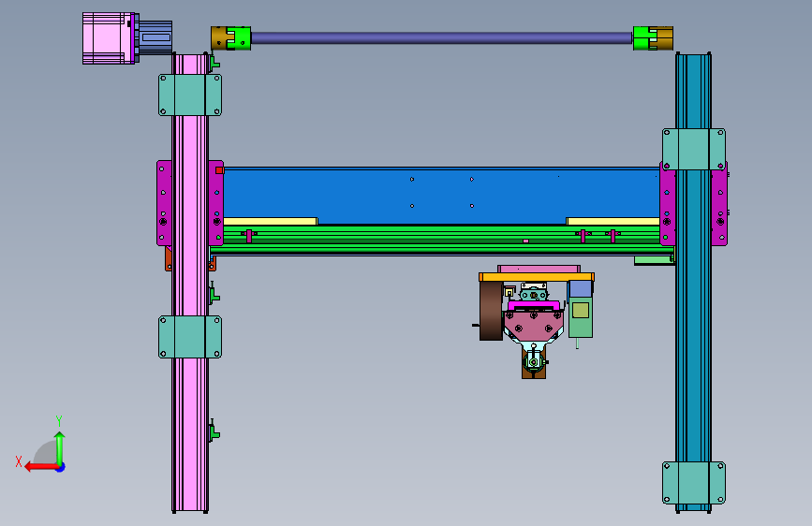This screenshot has height=526, width=812.
Task: Select the right yellow strip under blue plate
Action: pyautogui.click(x=613, y=221)
